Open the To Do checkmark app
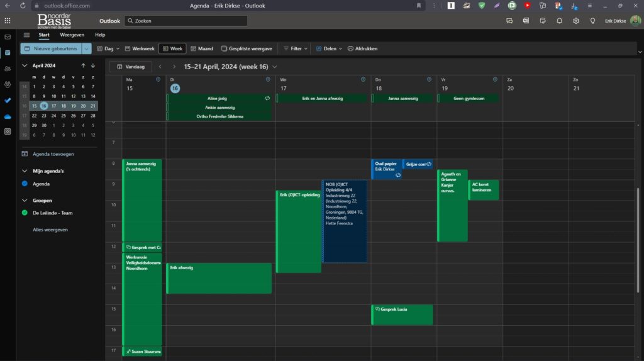Screen dimensions: 644x361 coord(8,100)
